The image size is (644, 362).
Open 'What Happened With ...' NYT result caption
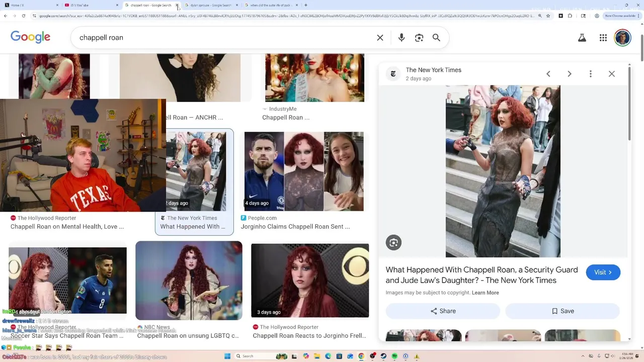tap(193, 227)
